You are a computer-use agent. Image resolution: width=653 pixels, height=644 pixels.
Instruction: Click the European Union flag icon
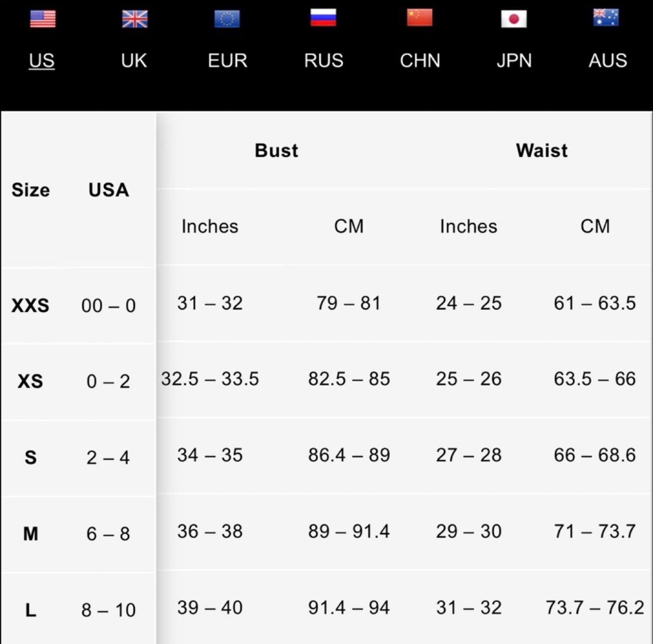tap(227, 19)
